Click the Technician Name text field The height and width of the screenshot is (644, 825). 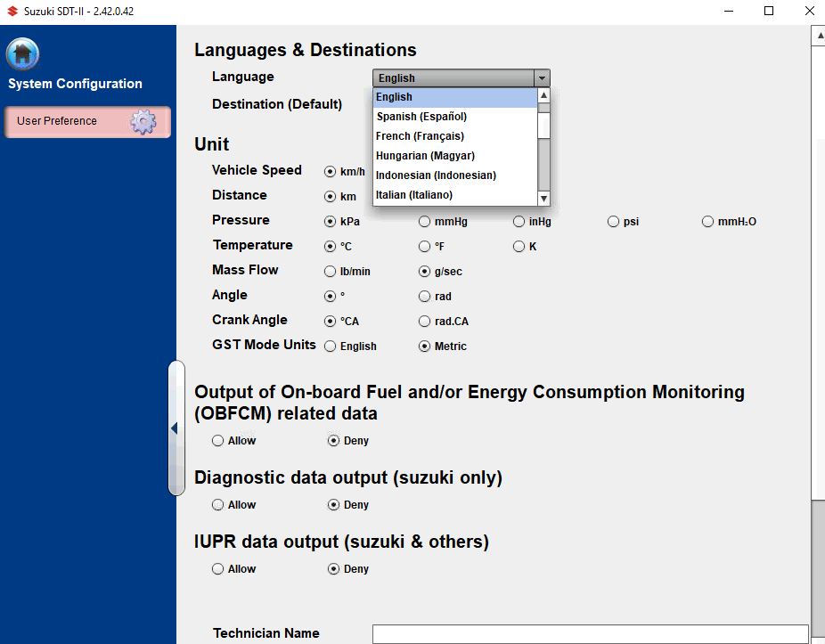tap(590, 633)
